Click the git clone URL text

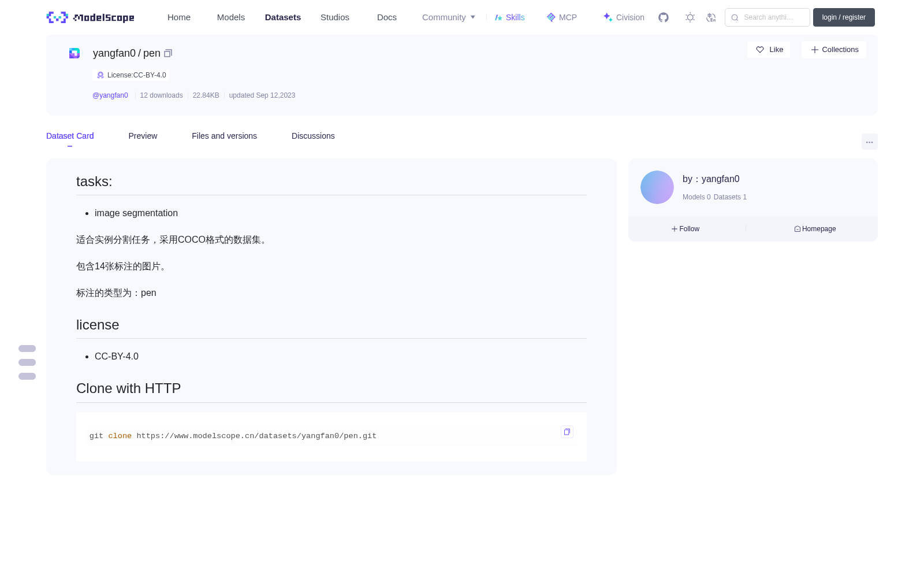[x=256, y=436]
